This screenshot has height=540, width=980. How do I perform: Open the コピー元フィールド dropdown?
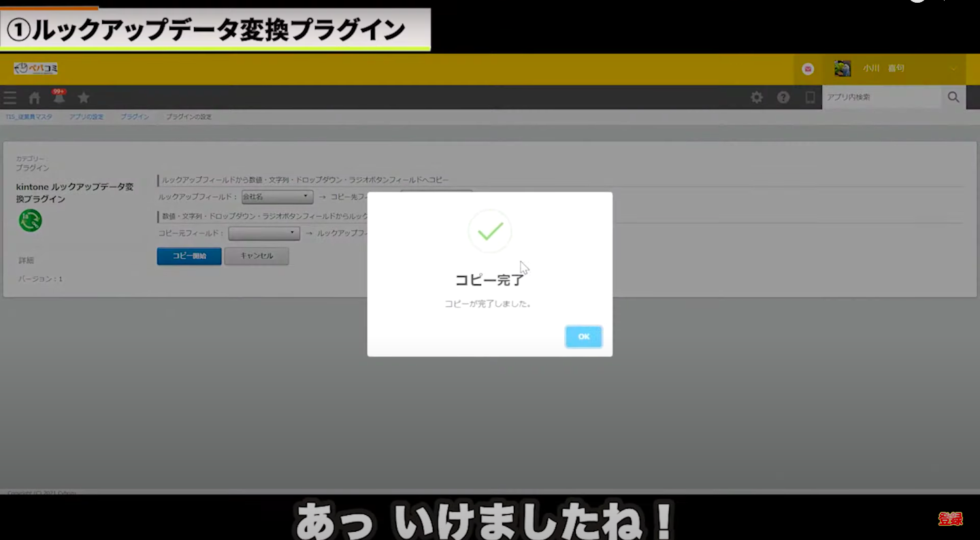264,233
